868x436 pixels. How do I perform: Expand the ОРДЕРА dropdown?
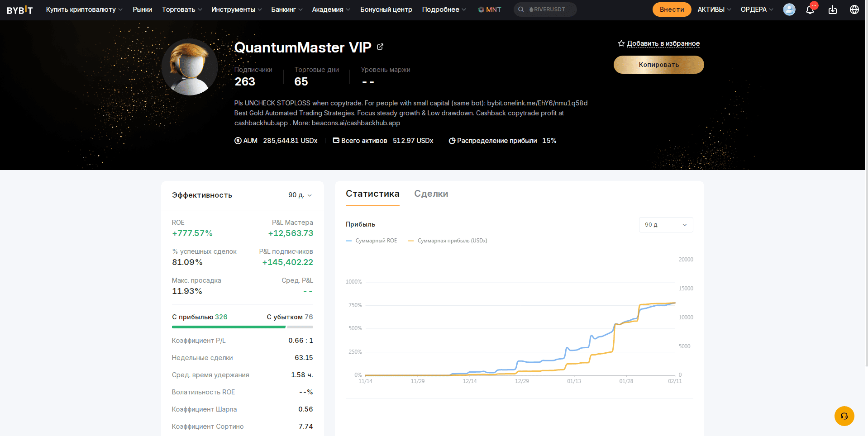tap(757, 9)
